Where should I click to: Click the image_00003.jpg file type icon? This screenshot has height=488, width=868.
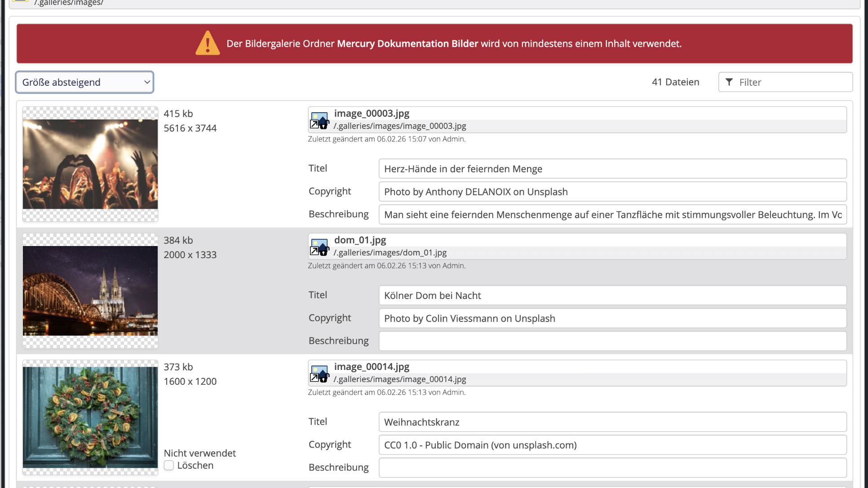319,120
